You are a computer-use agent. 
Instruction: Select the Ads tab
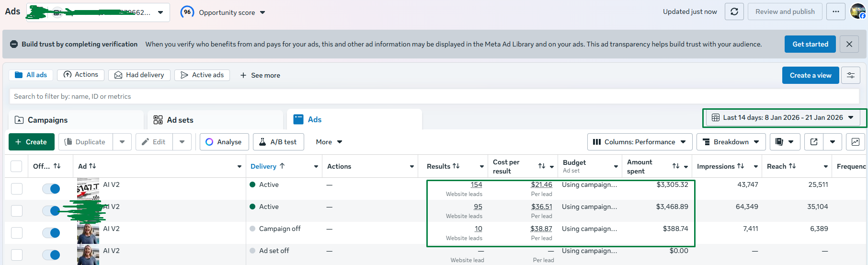[x=354, y=119]
